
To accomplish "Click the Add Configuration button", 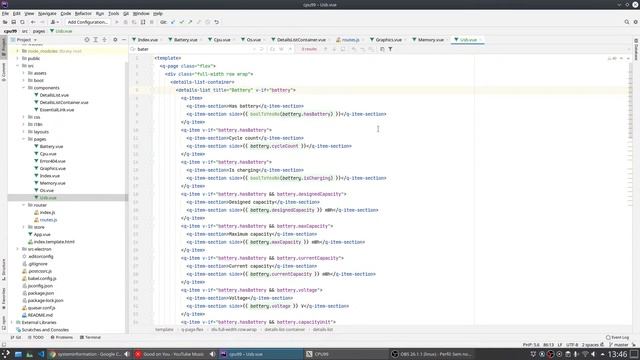I will (87, 22).
